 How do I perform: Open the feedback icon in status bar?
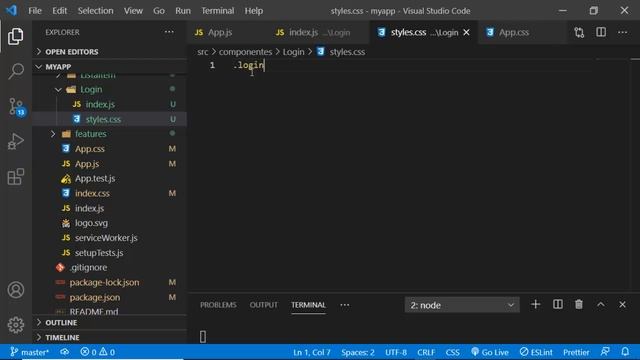coord(605,351)
